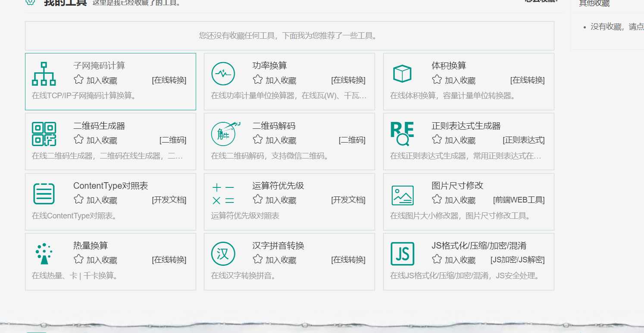Image resolution: width=644 pixels, height=333 pixels.
Task: Click 在线二维码解码，支持微信二维码 description
Action: coord(270,156)
